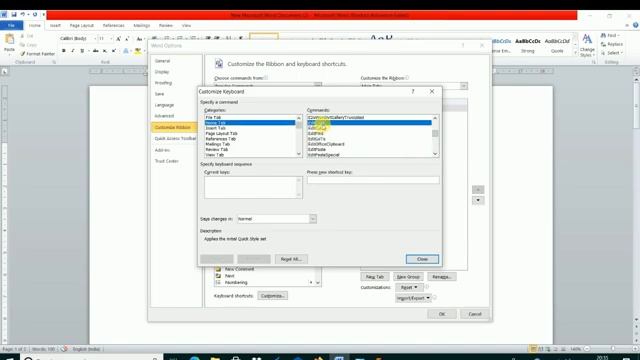640x360 pixels.
Task: Open the Font name dropdown Calibri (Body)
Action: tap(95, 38)
